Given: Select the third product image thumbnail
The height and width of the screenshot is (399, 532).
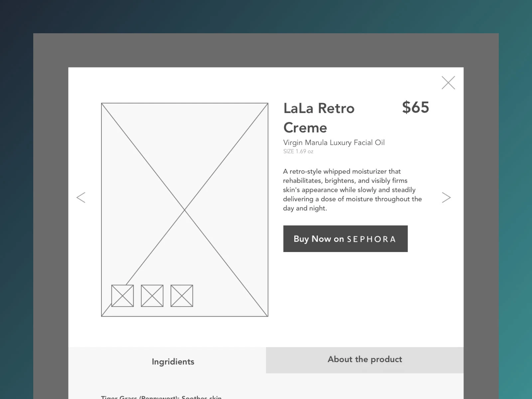Looking at the screenshot, I should point(182,296).
